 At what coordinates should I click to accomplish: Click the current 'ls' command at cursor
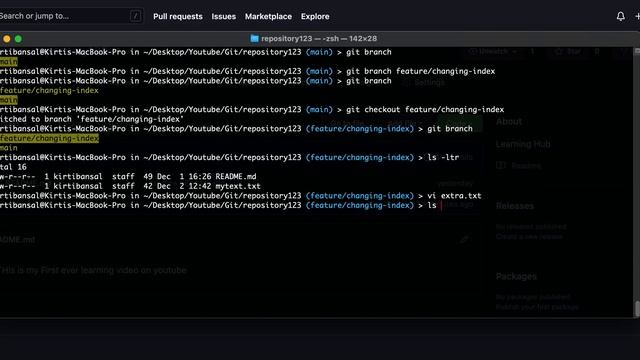tap(432, 205)
